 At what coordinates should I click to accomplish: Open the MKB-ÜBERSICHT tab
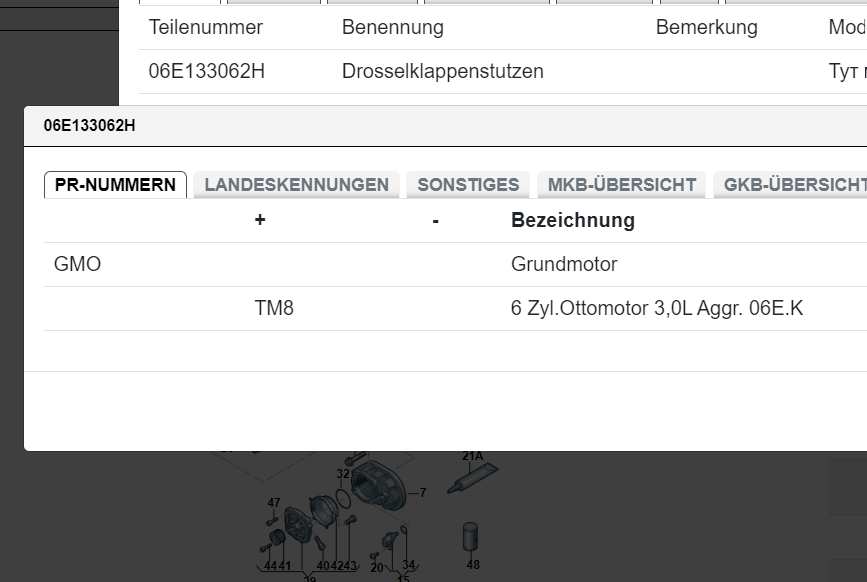[621, 185]
